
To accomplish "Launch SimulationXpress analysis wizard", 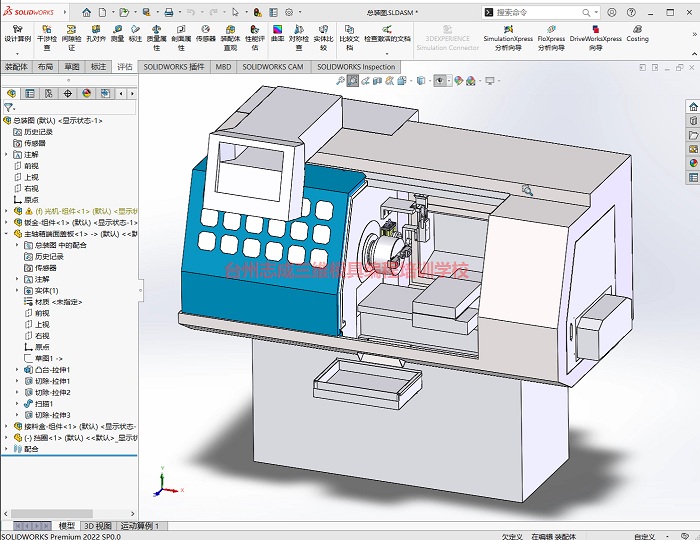I will tap(508, 37).
